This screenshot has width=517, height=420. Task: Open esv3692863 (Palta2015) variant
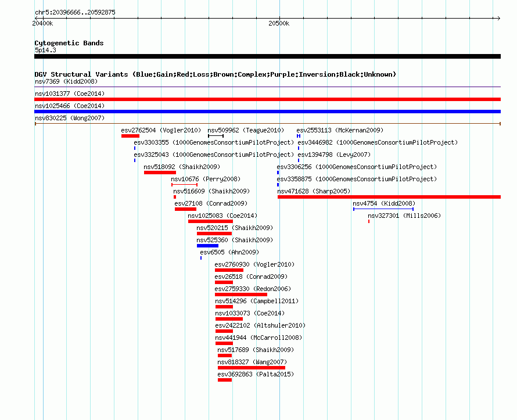tap(256, 374)
